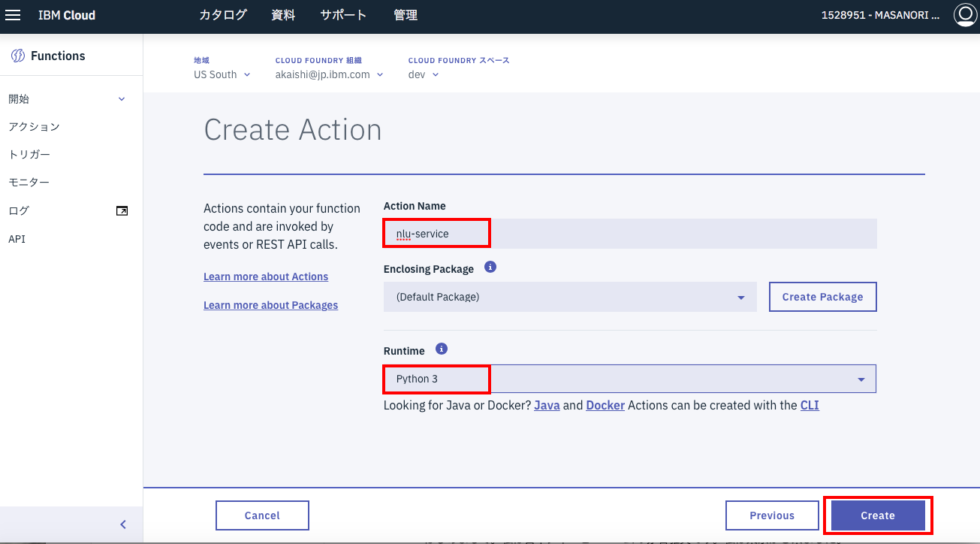Follow the CLI link
This screenshot has width=980, height=544.
click(810, 405)
